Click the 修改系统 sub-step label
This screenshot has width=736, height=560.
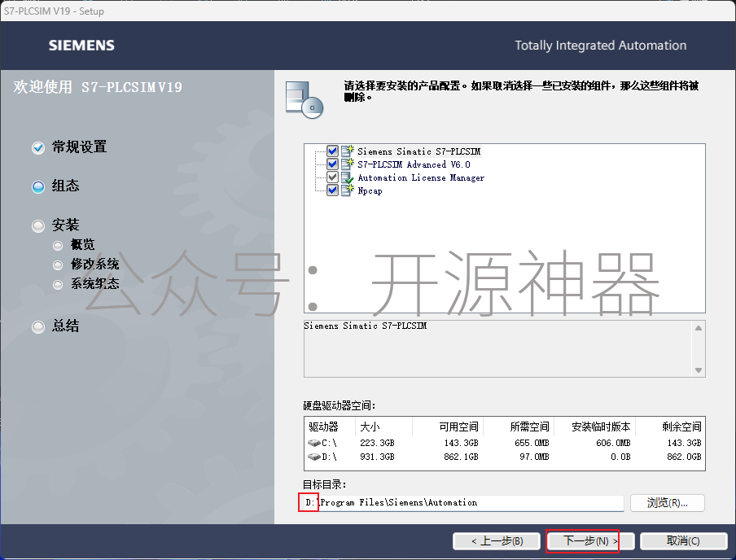[x=94, y=265]
